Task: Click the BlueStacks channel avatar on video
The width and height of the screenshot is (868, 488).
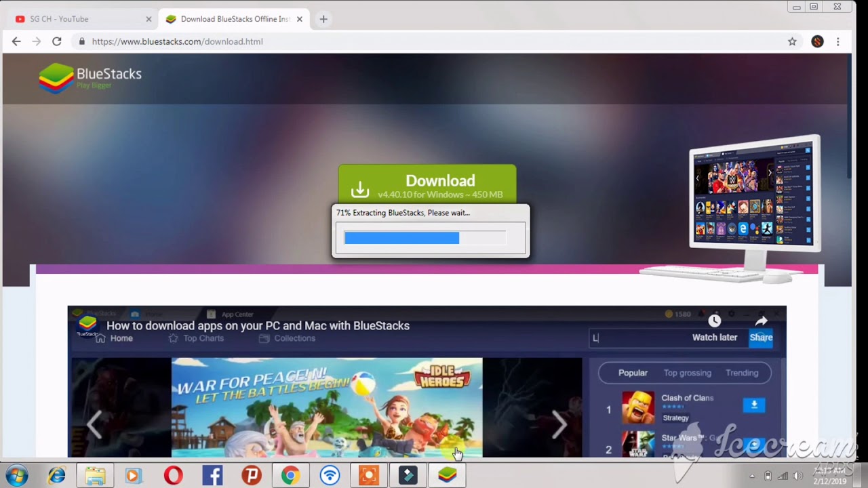Action: point(87,325)
